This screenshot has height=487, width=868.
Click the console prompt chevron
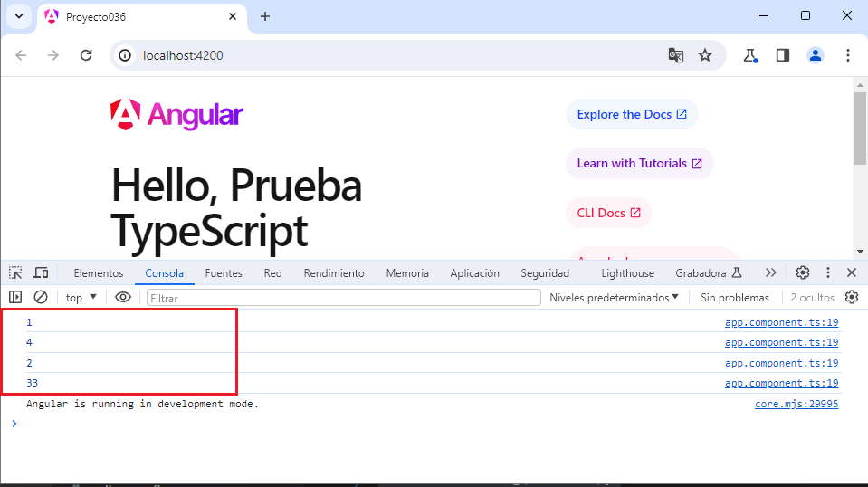14,424
